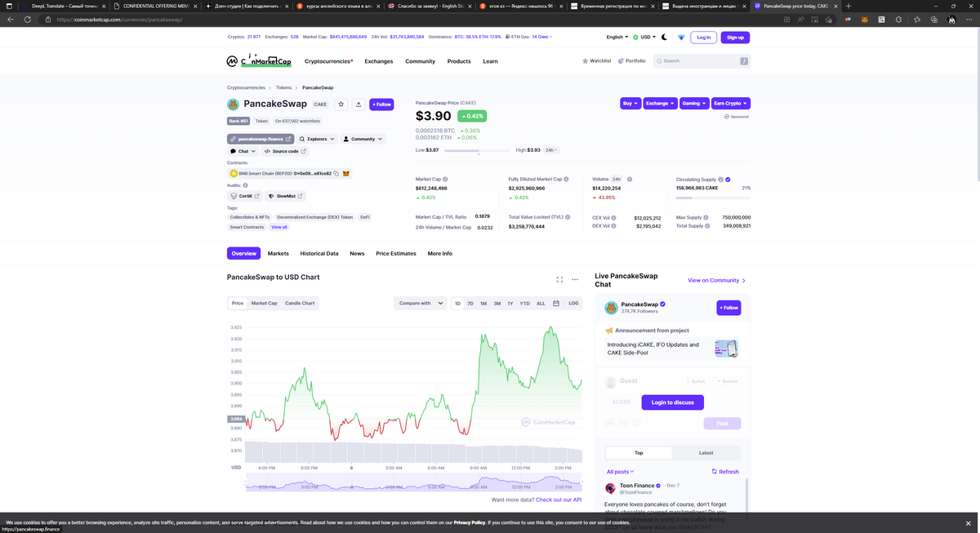Click the Circulating Supply info icon
Screen dimensions: 980x533
[720, 179]
